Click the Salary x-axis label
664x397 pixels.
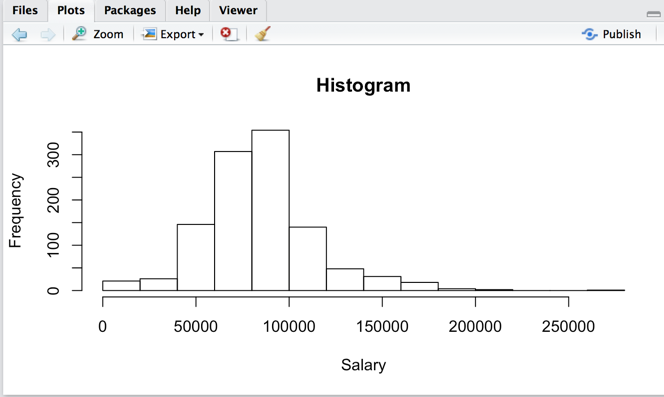(x=363, y=365)
